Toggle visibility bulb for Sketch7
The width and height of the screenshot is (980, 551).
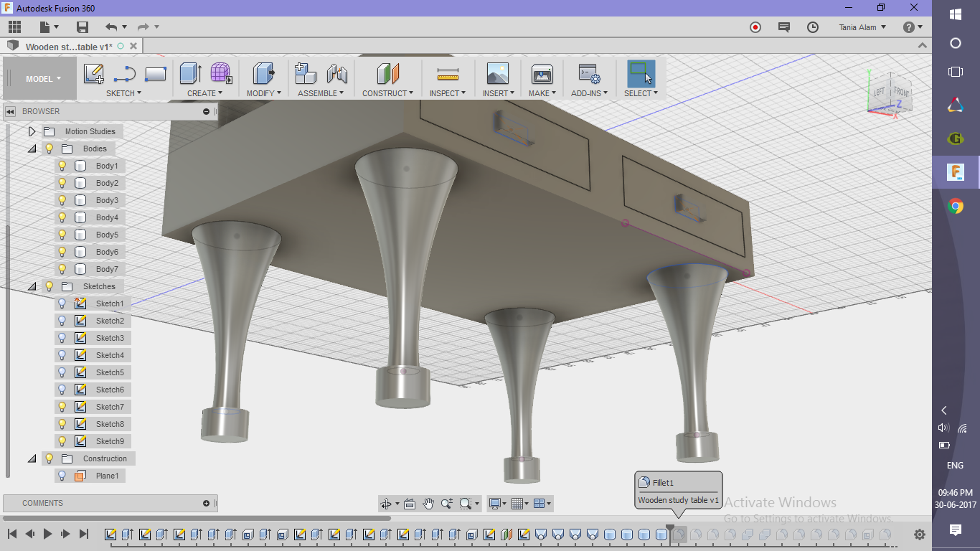(x=62, y=407)
